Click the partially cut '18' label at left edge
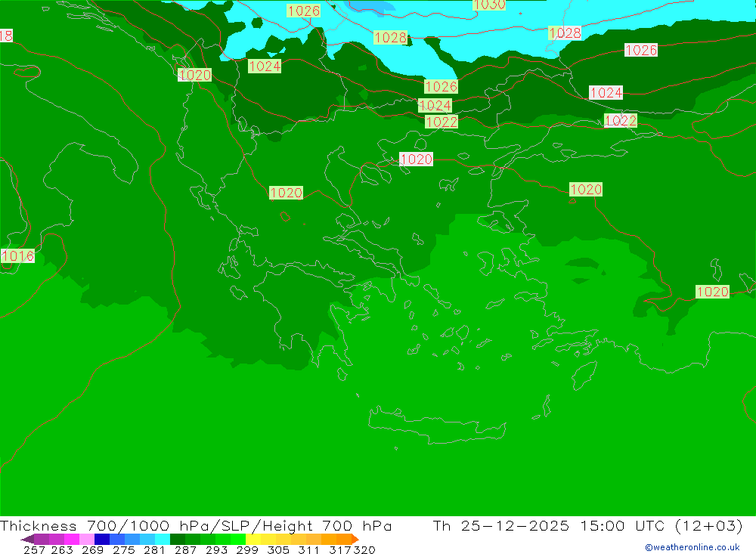This screenshot has width=756, height=554. pos(6,36)
